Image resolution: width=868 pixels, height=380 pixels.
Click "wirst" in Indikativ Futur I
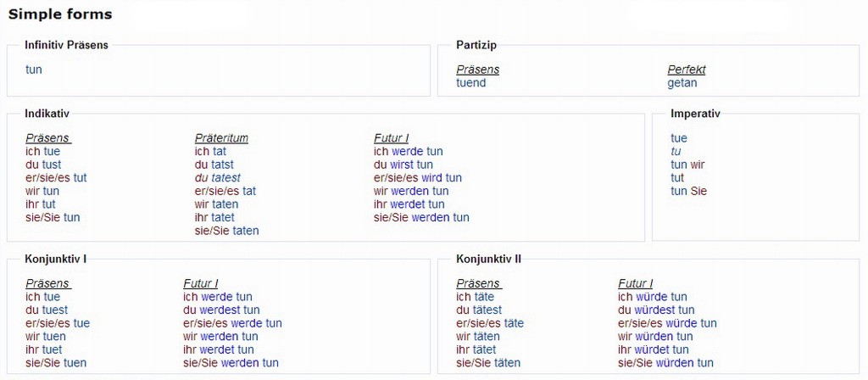(x=401, y=165)
